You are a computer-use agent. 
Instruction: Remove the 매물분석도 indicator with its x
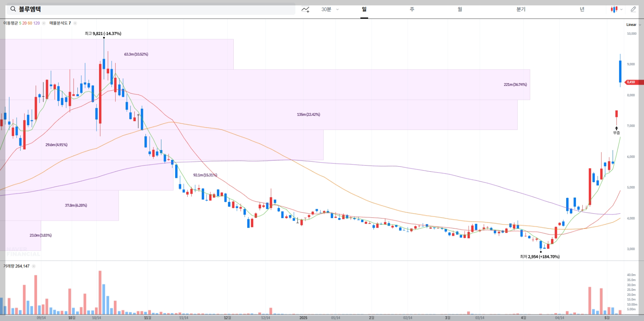point(75,23)
